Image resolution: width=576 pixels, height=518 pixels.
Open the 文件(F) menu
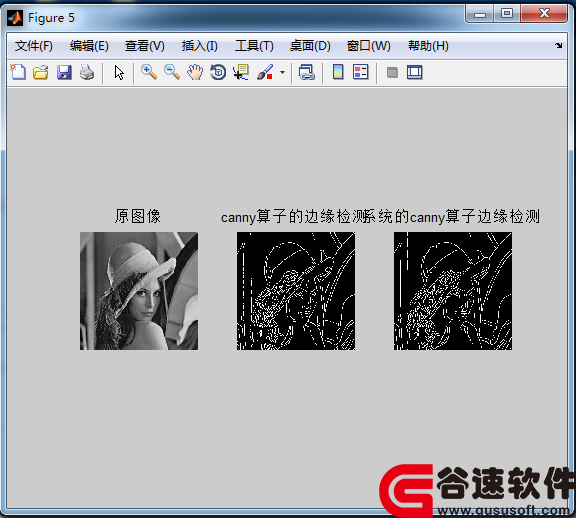34,46
